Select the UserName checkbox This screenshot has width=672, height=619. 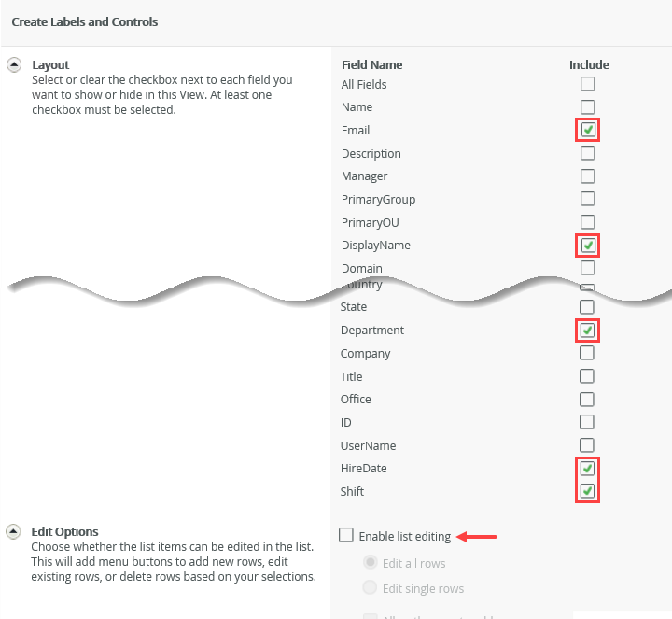click(587, 445)
